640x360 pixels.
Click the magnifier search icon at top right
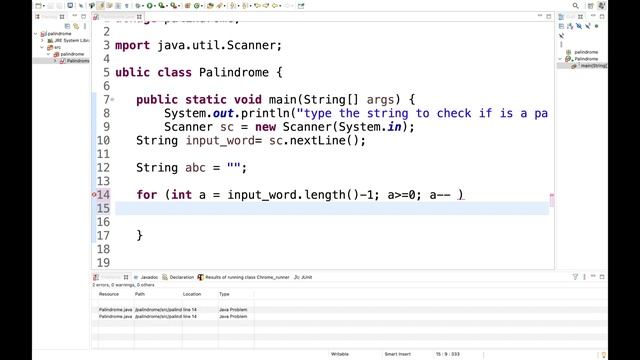tap(576, 6)
